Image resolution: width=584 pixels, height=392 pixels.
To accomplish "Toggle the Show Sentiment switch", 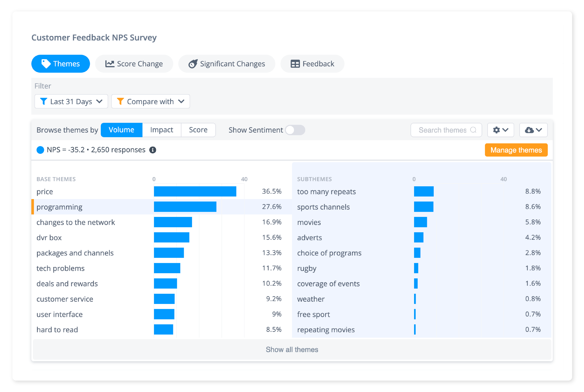I will 295,130.
